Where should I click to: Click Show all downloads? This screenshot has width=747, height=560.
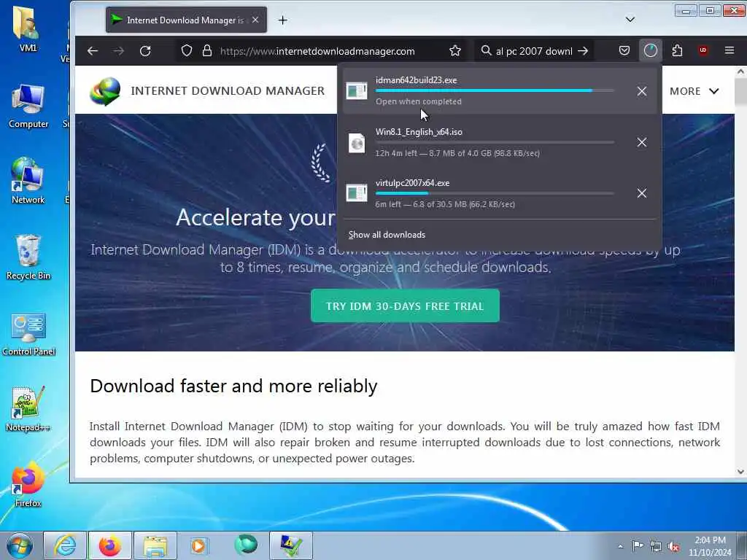click(387, 235)
